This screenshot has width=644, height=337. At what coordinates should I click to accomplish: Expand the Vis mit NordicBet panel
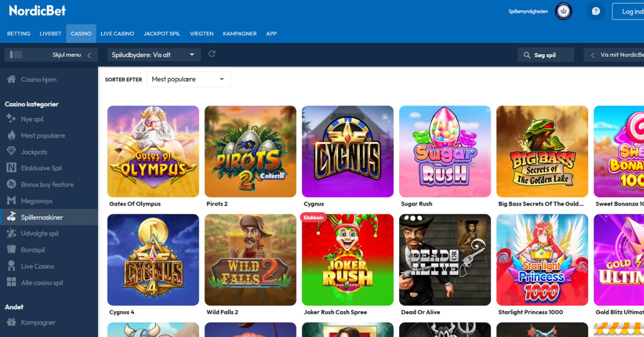pyautogui.click(x=614, y=55)
